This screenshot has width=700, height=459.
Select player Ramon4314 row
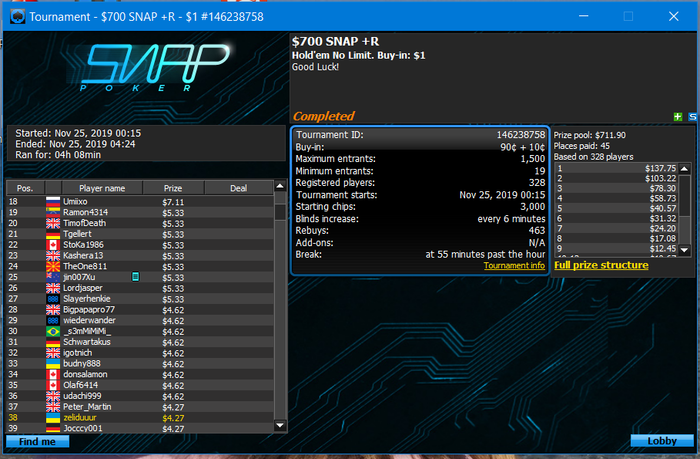coord(140,213)
